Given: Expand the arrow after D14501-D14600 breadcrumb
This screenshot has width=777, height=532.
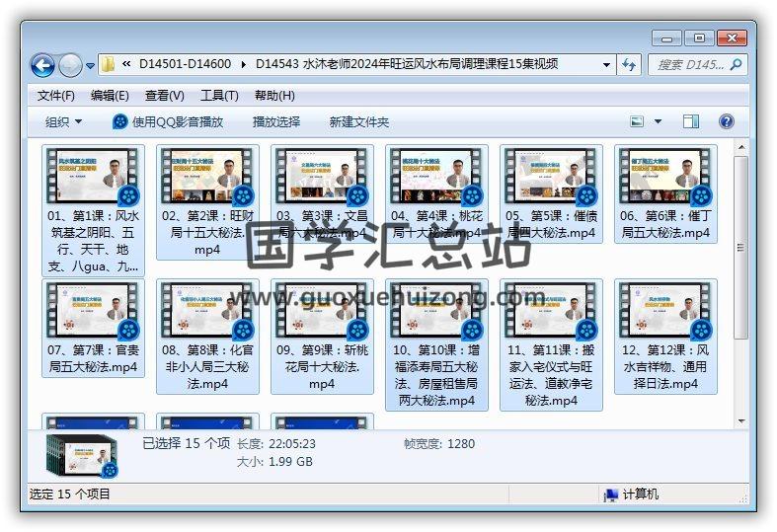Looking at the screenshot, I should coord(243,65).
